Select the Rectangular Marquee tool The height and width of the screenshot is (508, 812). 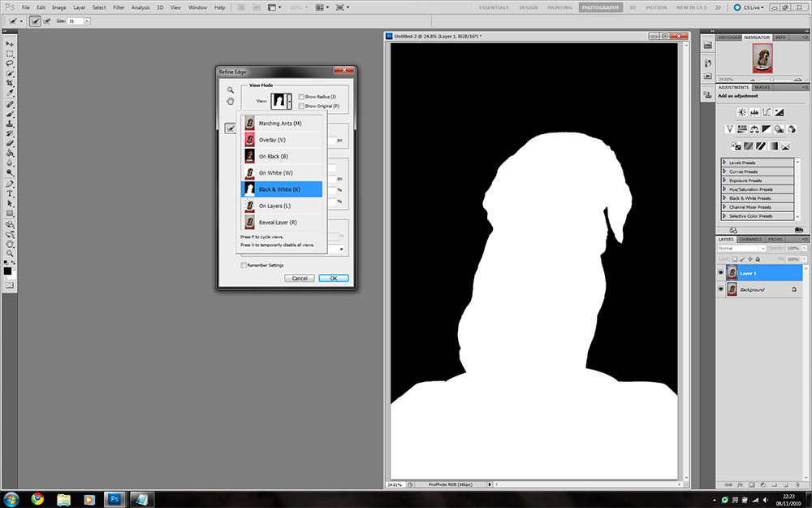click(x=9, y=54)
